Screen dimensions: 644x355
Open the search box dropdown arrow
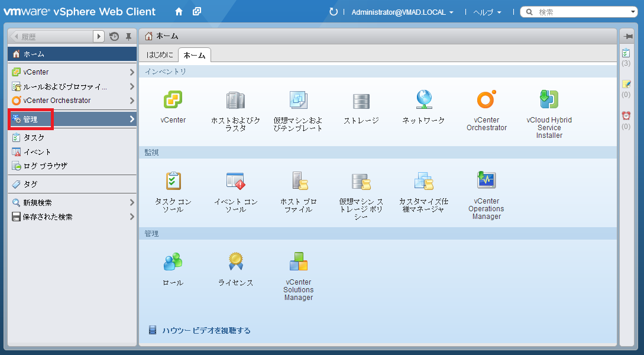[633, 12]
